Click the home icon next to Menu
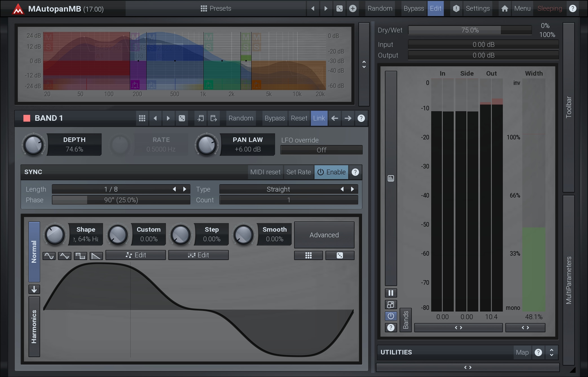The image size is (588, 377). pos(505,8)
